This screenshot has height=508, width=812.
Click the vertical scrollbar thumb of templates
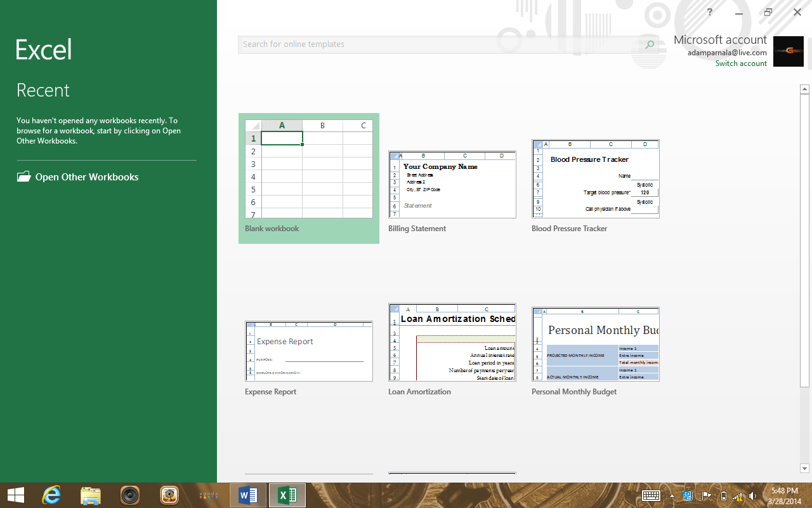point(805,240)
